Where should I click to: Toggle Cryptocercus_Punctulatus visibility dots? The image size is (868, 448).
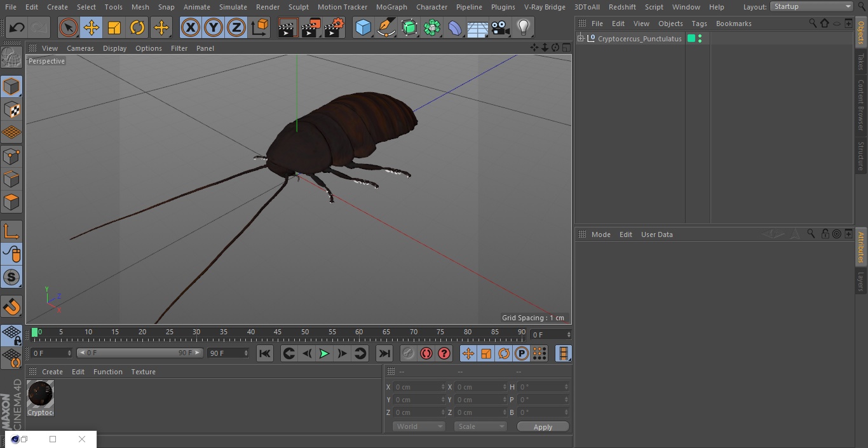[x=700, y=39]
